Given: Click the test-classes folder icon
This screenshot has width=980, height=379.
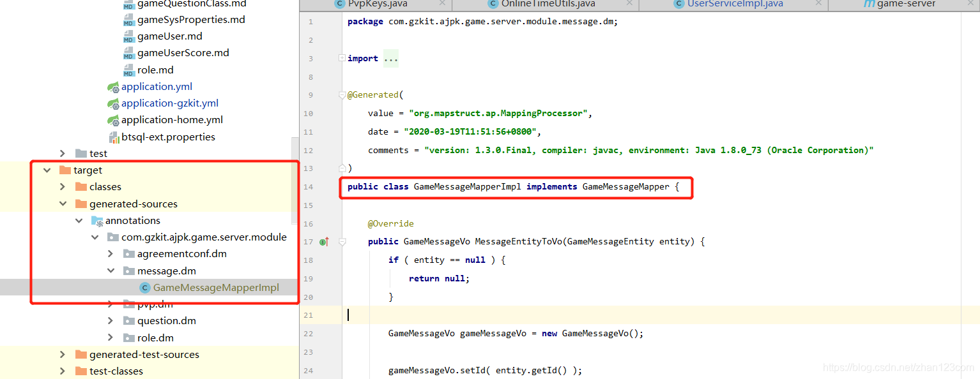Looking at the screenshot, I should [x=80, y=371].
